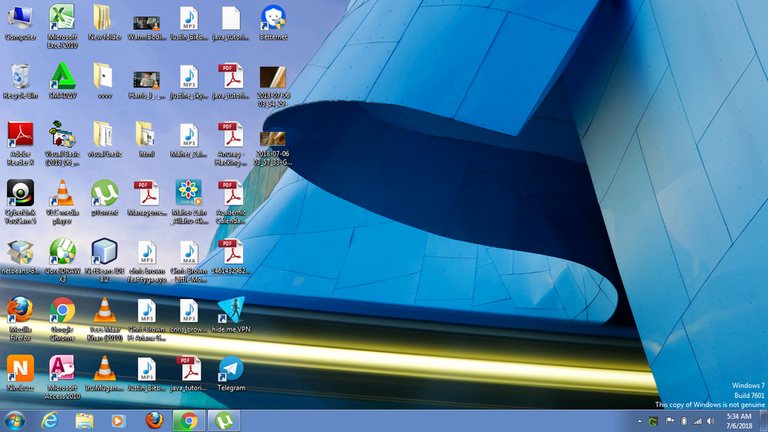Click the Windows Start button
768x432 pixels.
15,420
